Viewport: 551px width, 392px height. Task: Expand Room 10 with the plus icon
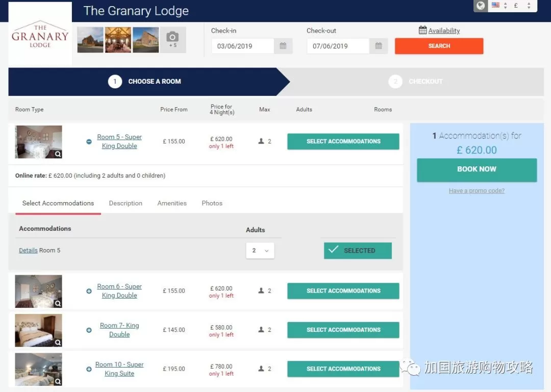pyautogui.click(x=89, y=369)
